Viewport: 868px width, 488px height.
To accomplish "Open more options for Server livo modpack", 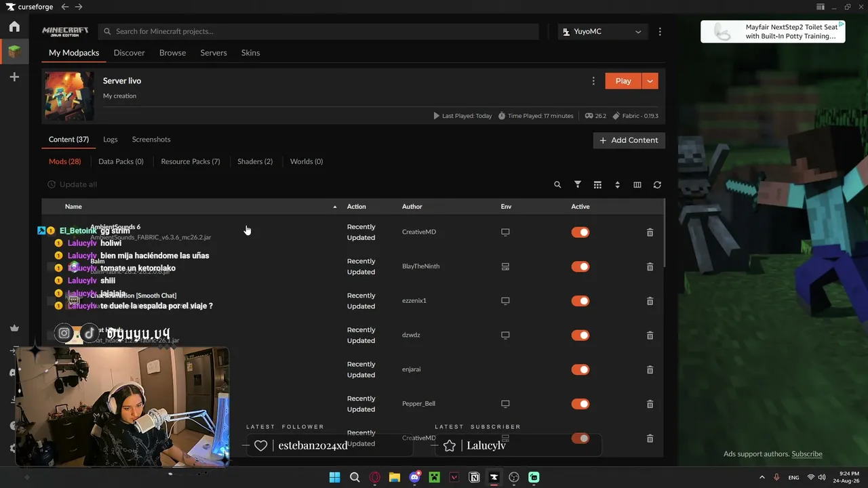I will click(x=593, y=81).
